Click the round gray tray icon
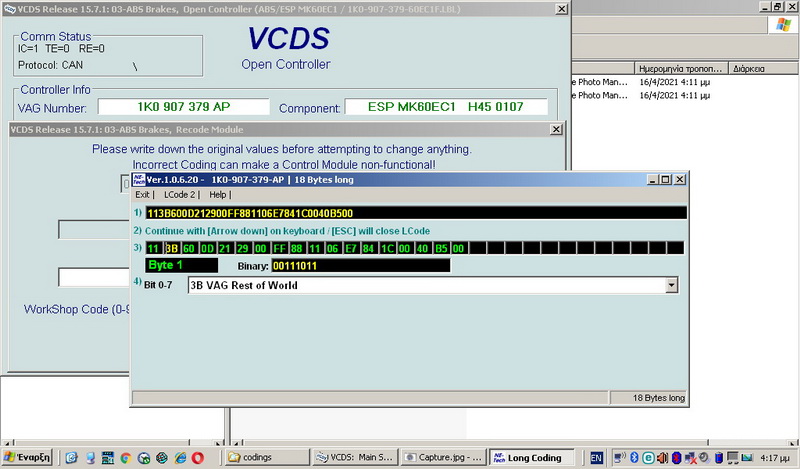 coord(704,457)
